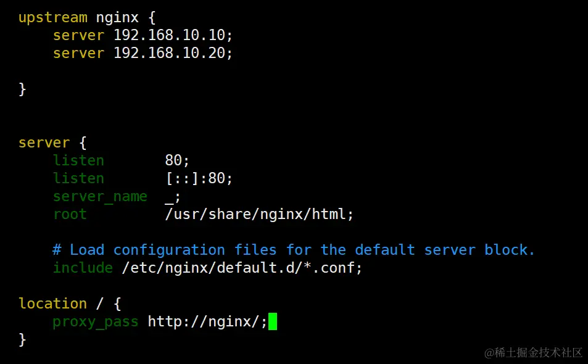Click the 'server_name' directive

coord(99,196)
